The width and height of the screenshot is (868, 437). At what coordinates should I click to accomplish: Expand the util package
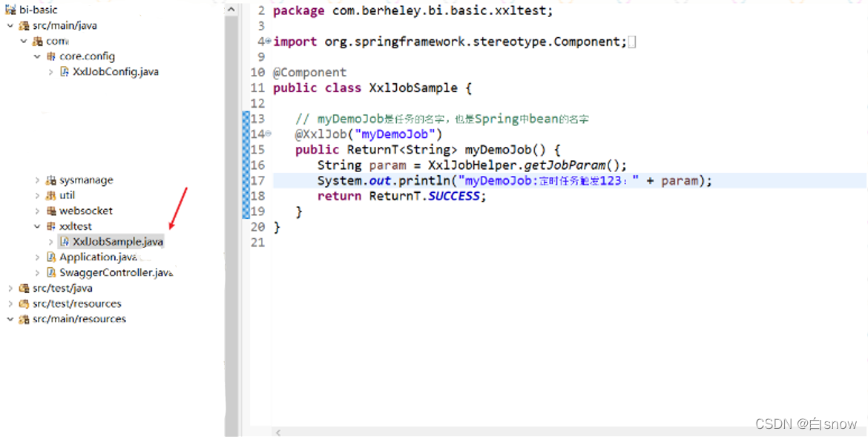37,196
